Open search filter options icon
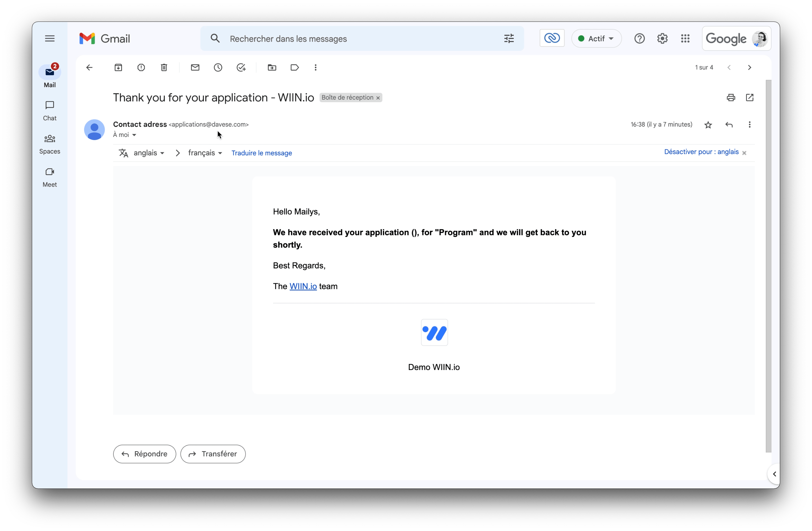 click(509, 38)
